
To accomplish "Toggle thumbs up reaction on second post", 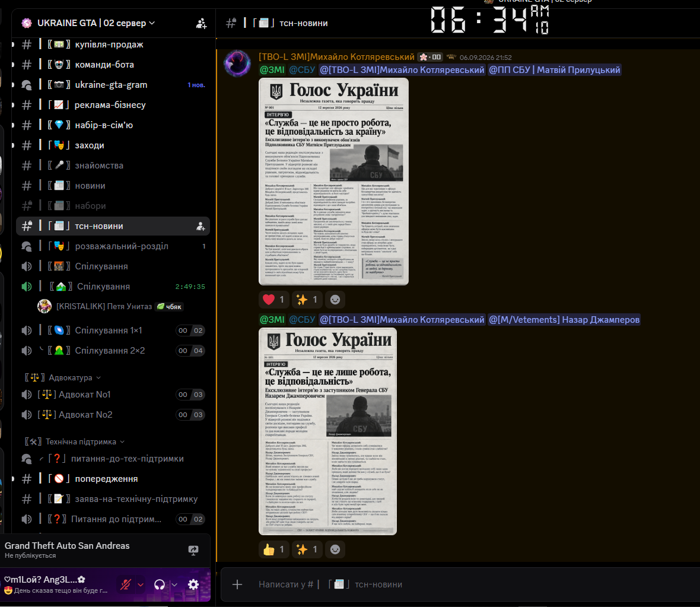I will (x=273, y=549).
